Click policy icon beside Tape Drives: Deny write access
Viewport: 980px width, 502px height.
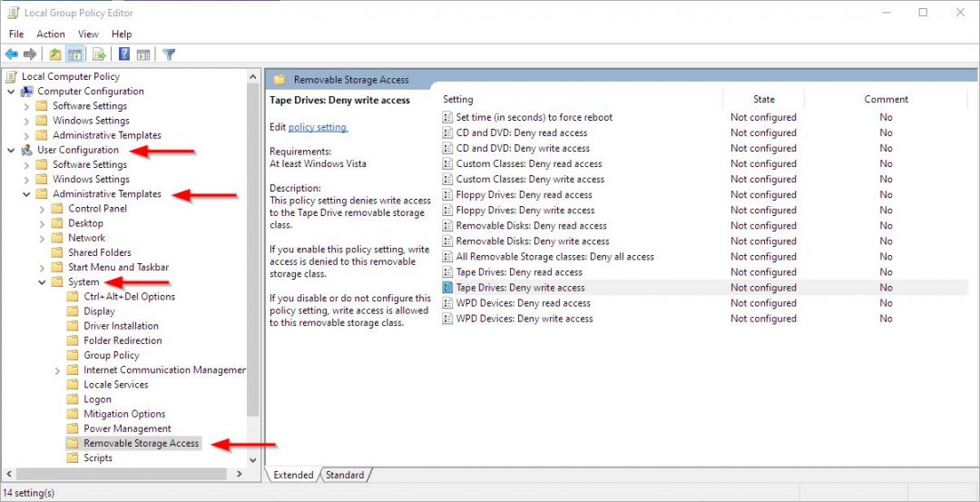(x=446, y=288)
